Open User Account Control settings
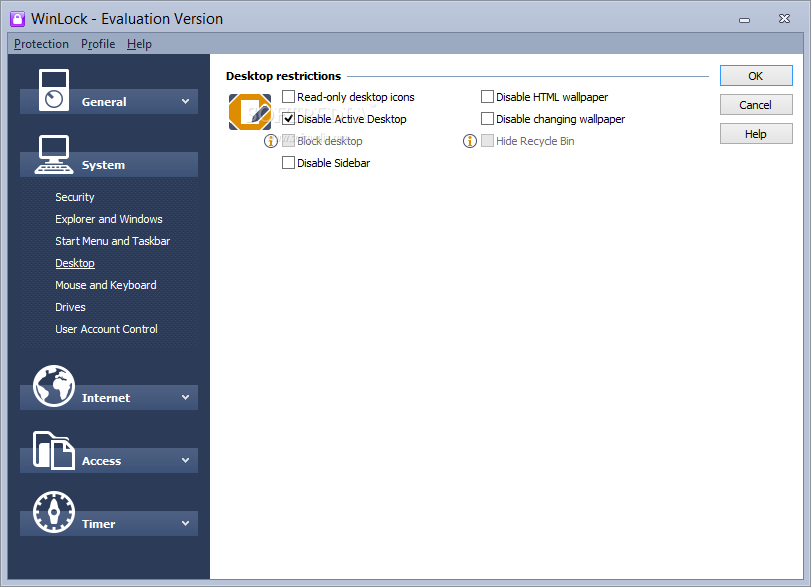 (x=106, y=329)
